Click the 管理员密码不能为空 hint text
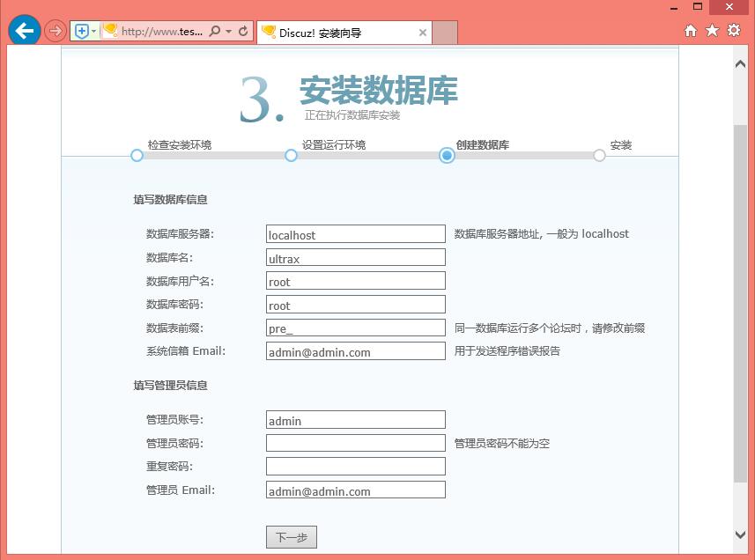 tap(502, 443)
